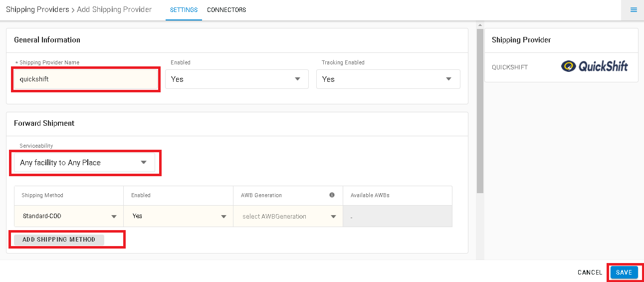Expand the Serviceability dropdown

(84, 163)
